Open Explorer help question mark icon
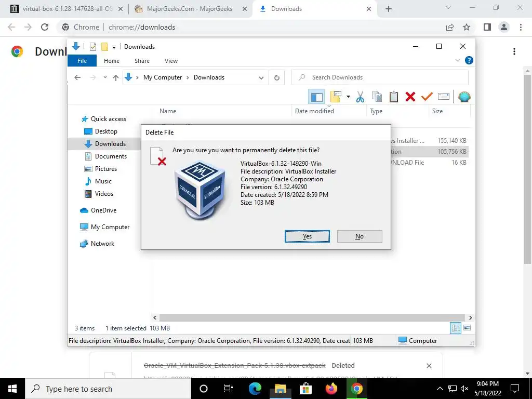The image size is (532, 399). [x=469, y=60]
